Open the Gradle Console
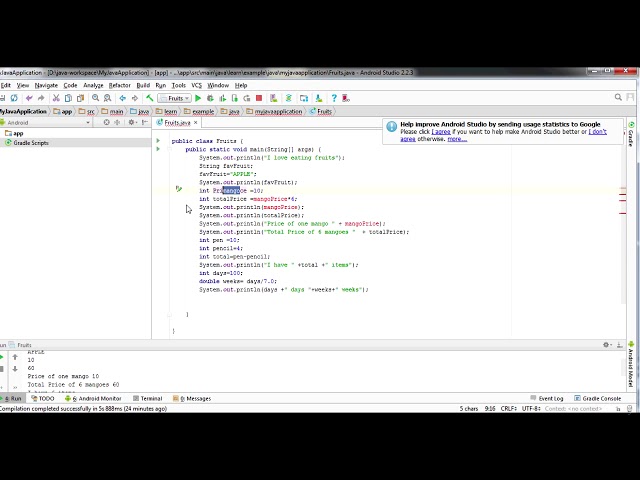Image resolution: width=640 pixels, height=480 pixels. click(x=598, y=398)
